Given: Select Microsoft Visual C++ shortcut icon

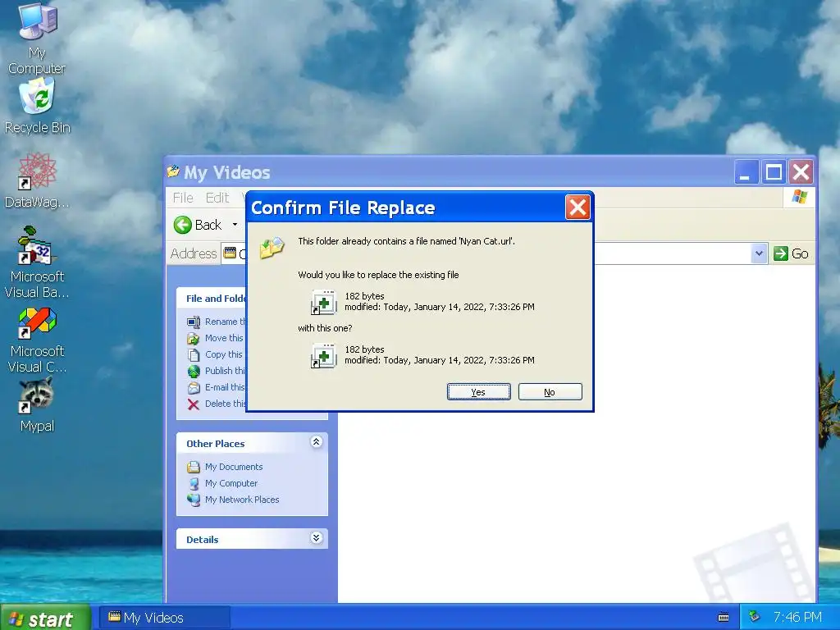Looking at the screenshot, I should [37, 340].
